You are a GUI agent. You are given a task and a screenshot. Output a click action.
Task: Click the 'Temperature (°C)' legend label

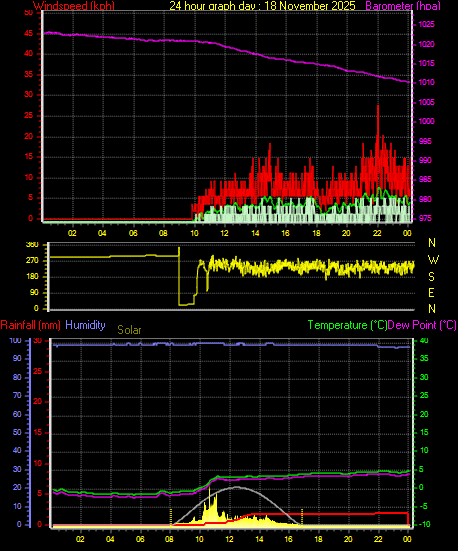[x=347, y=325]
